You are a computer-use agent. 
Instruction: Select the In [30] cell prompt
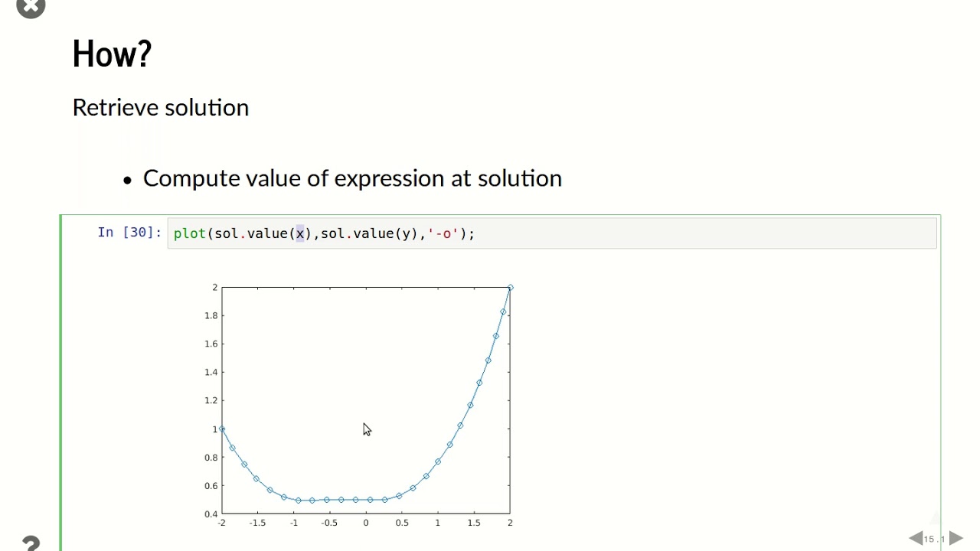129,233
